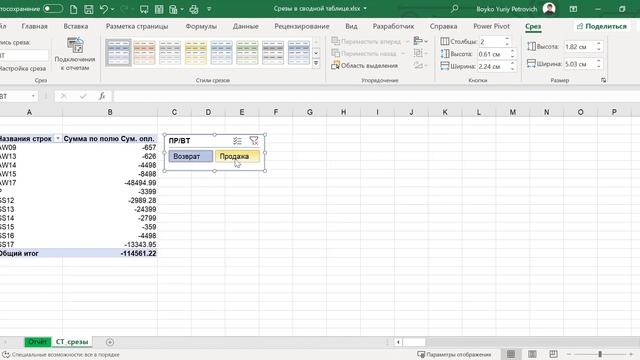Click the new file icon in quick access
Image resolution: width=640 pixels, height=360 pixels.
click(73, 9)
